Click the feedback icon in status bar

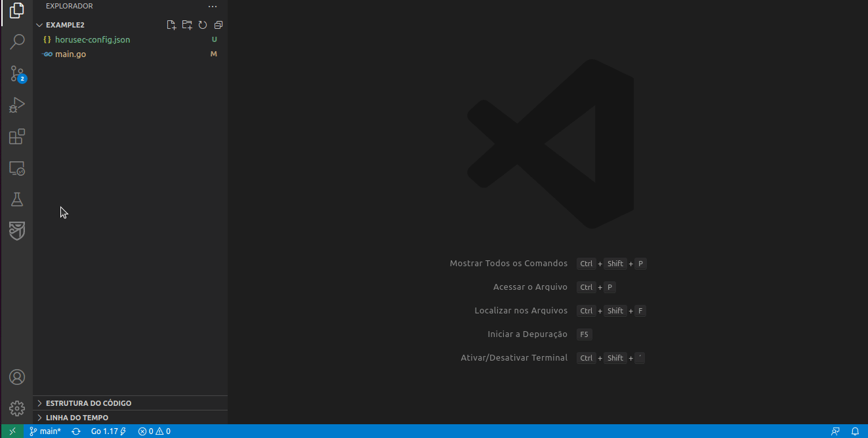click(x=835, y=431)
